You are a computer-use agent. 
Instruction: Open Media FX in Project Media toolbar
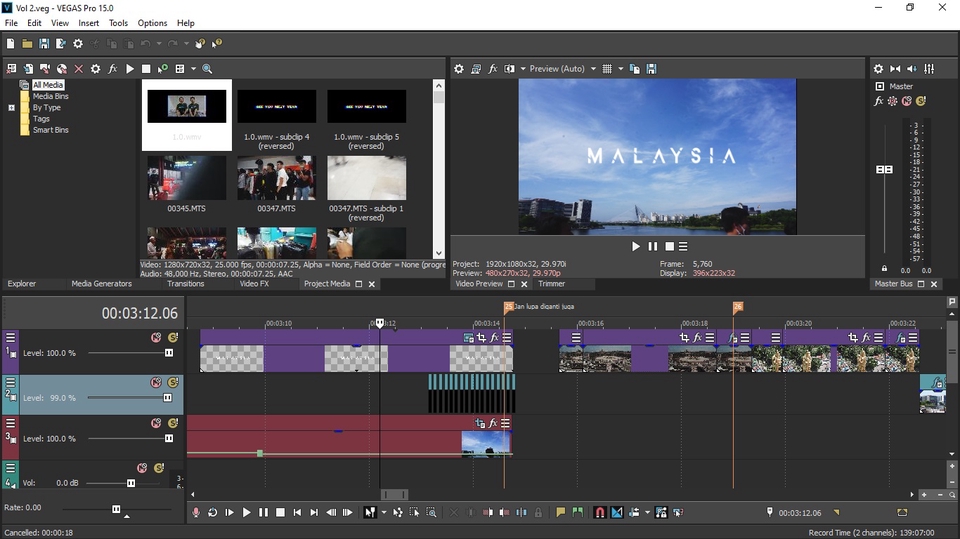[x=112, y=69]
